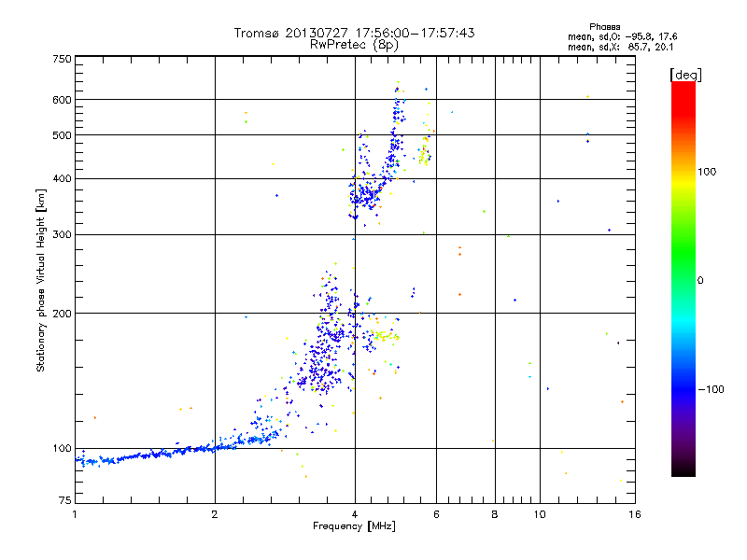Click the y-axis tick label '75'
The image size is (747, 560).
65,500
